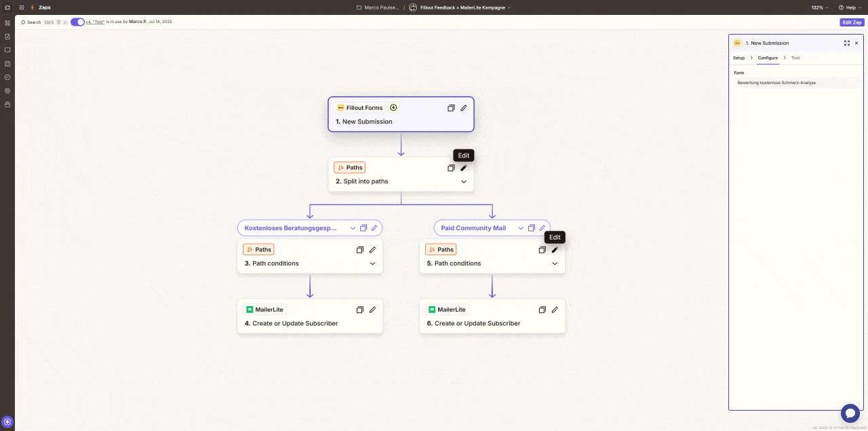Click the copy icon on Paid Community Mail path
This screenshot has width=868, height=431.
(532, 227)
